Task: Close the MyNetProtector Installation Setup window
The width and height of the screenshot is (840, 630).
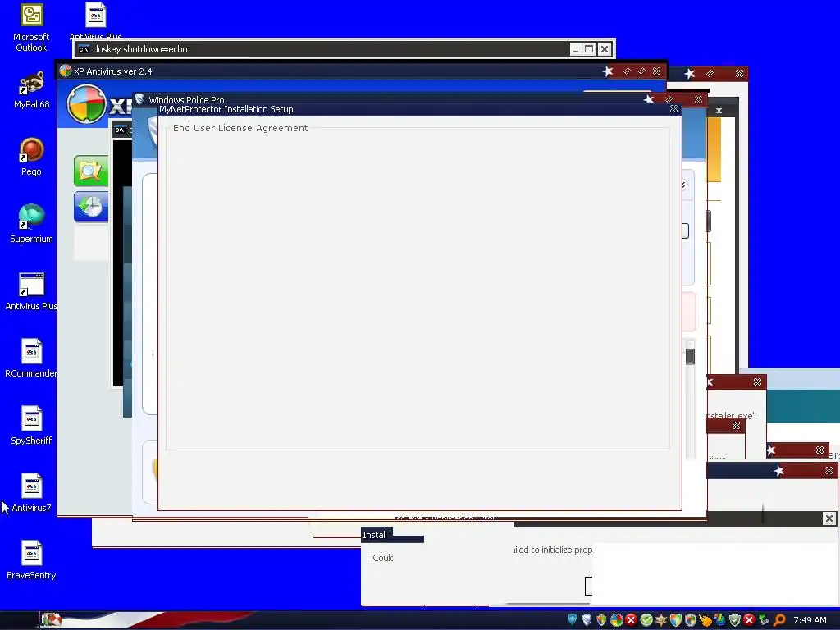Action: click(x=674, y=109)
